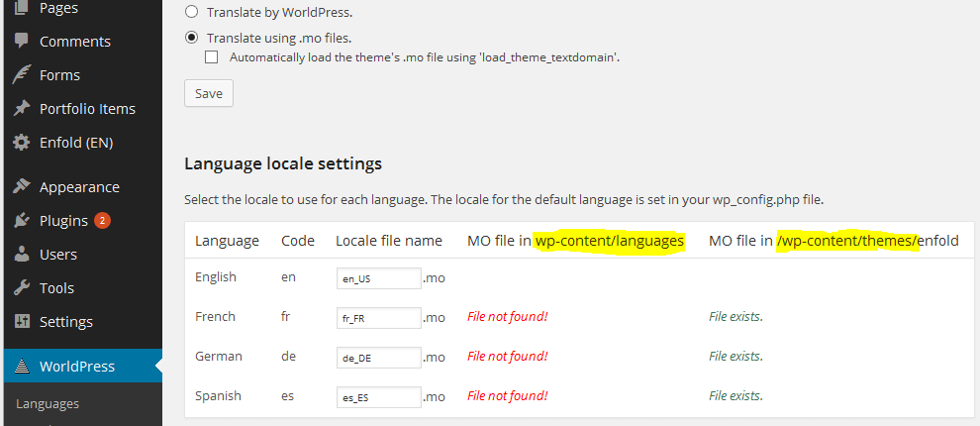Click German row File not found! text
The image size is (980, 426).
click(508, 356)
